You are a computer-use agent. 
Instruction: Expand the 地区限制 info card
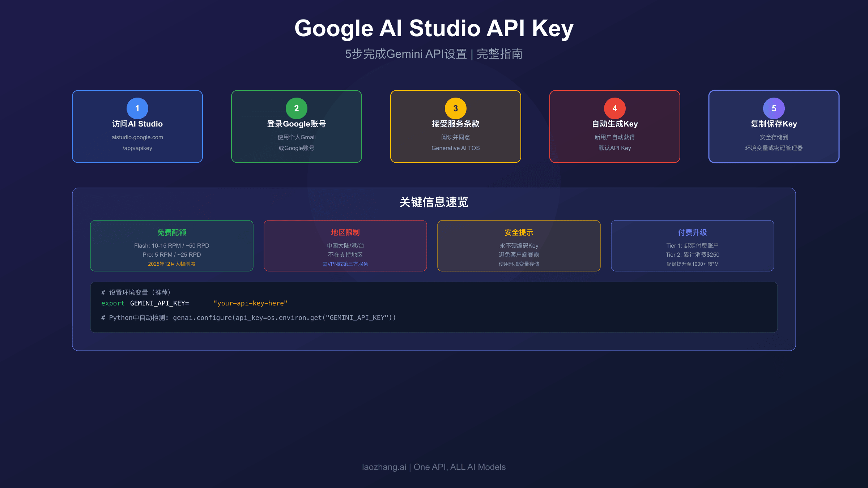point(345,246)
